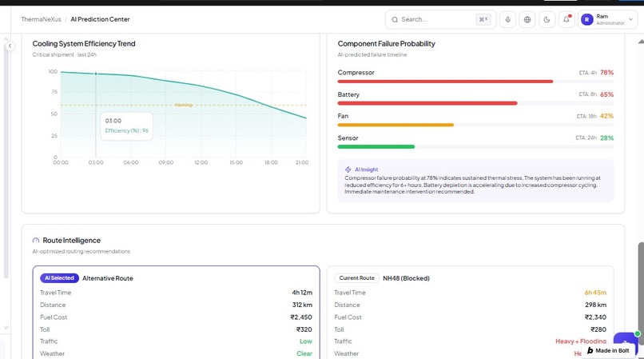Click the 78% Compressor value
Image resolution: width=644 pixels, height=359 pixels.
(606, 73)
